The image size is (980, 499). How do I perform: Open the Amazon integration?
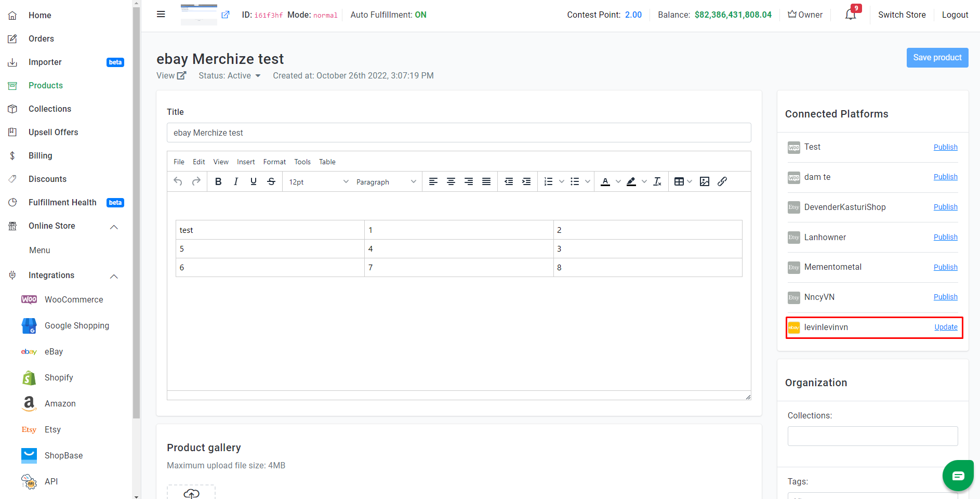coord(60,403)
